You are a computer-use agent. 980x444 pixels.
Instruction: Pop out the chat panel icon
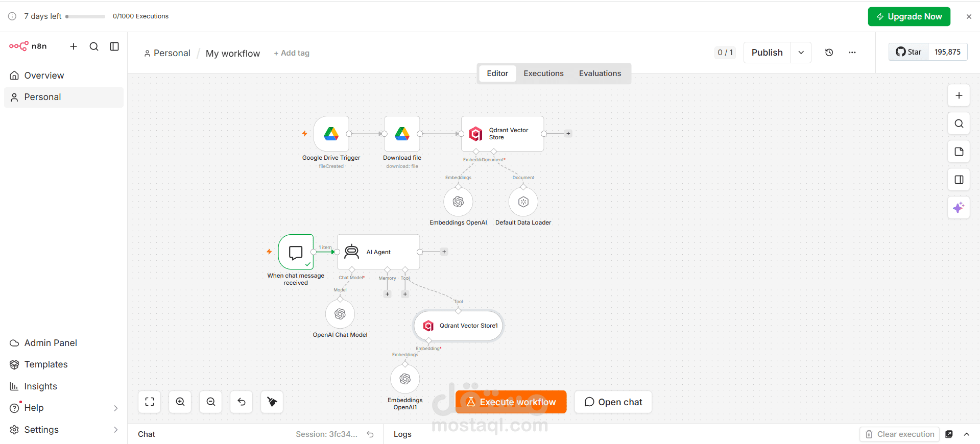(x=949, y=434)
